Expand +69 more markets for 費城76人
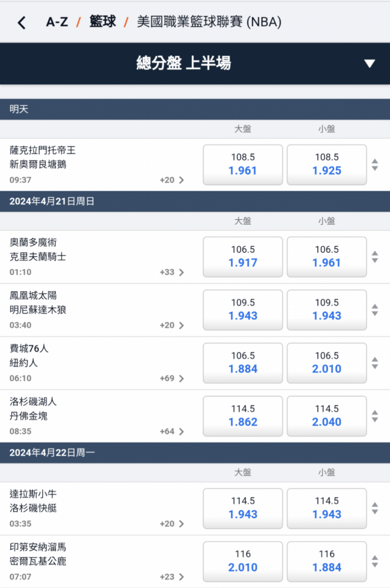 pos(172,378)
